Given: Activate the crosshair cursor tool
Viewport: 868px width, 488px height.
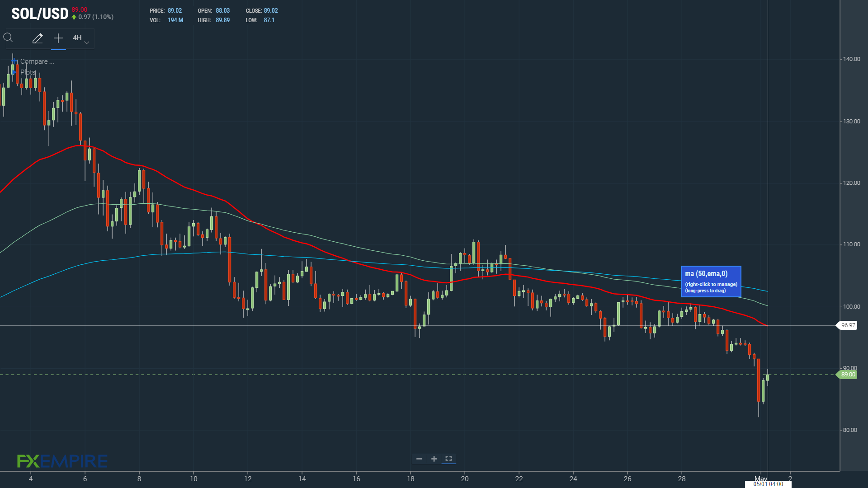Looking at the screenshot, I should 58,38.
